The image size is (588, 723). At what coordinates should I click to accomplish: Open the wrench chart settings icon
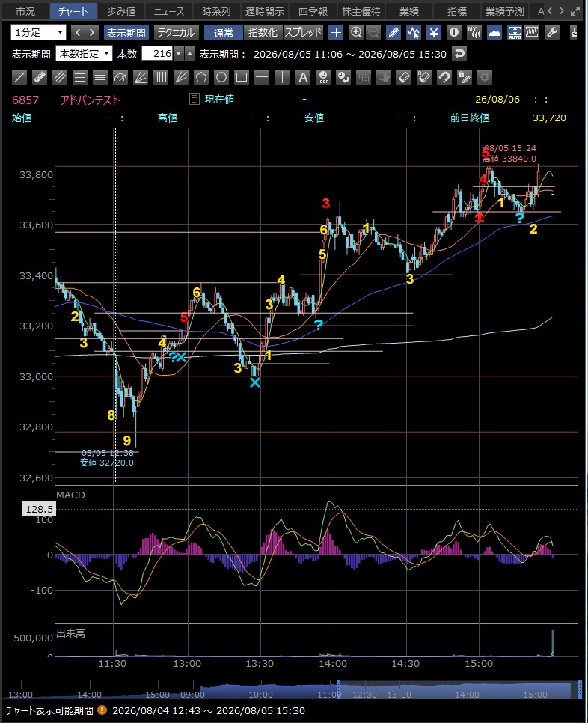point(551,32)
